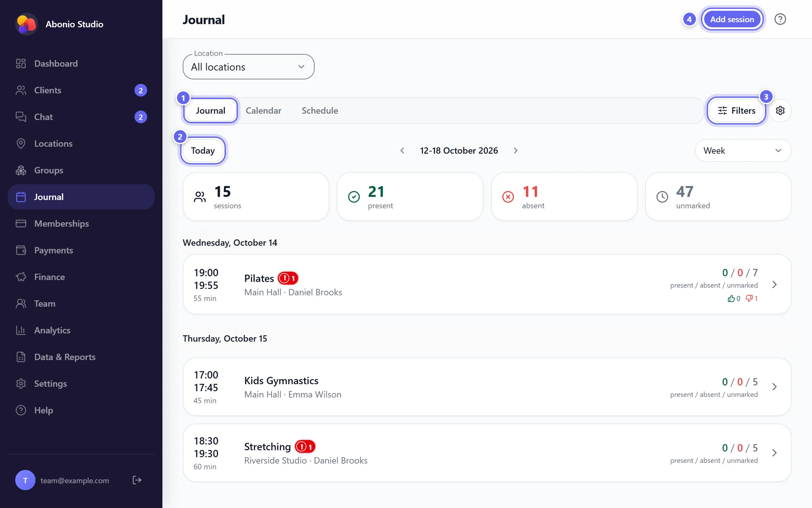Image resolution: width=812 pixels, height=508 pixels.
Task: Open Settings in the sidebar
Action: pyautogui.click(x=81, y=384)
